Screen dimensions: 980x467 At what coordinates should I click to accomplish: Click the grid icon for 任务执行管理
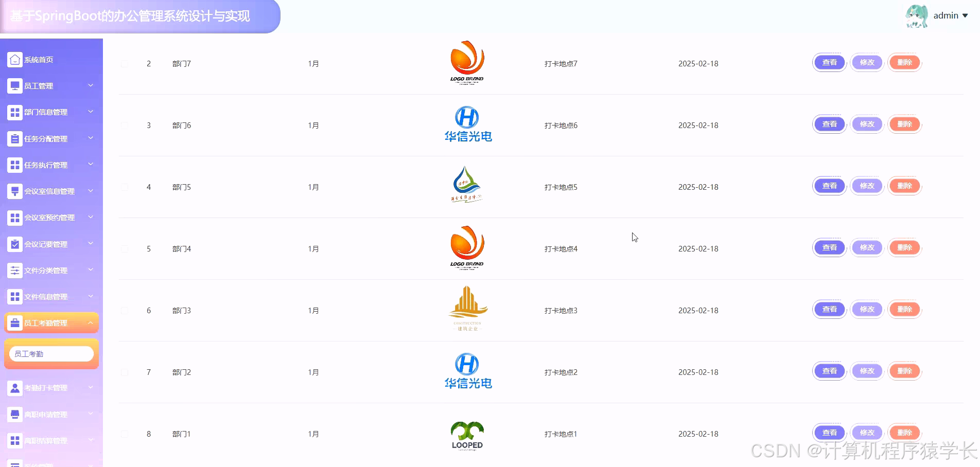pos(15,165)
